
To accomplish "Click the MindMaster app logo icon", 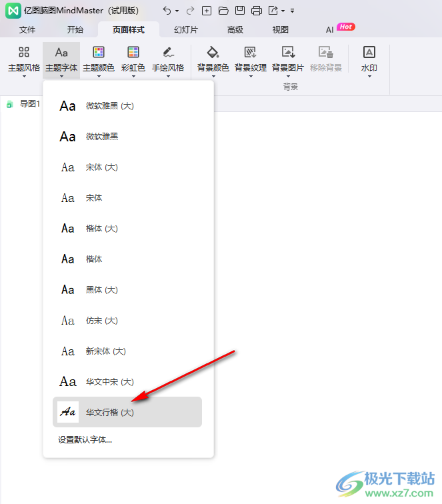I will [13, 11].
